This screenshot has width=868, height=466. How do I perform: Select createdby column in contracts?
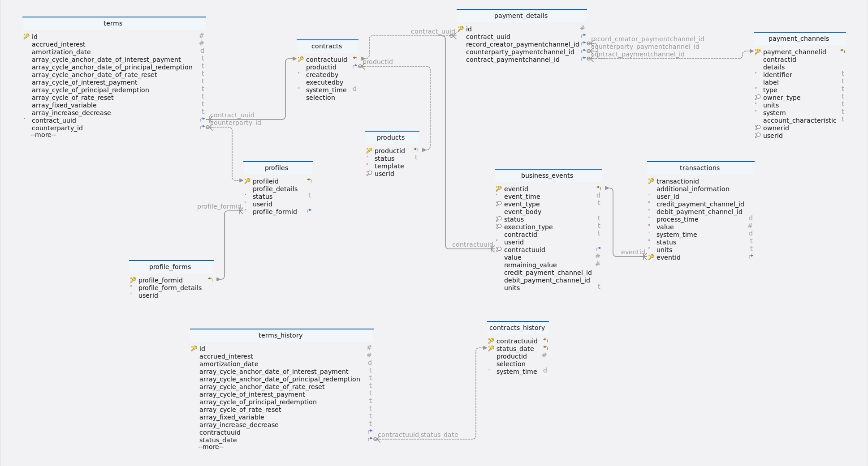322,75
